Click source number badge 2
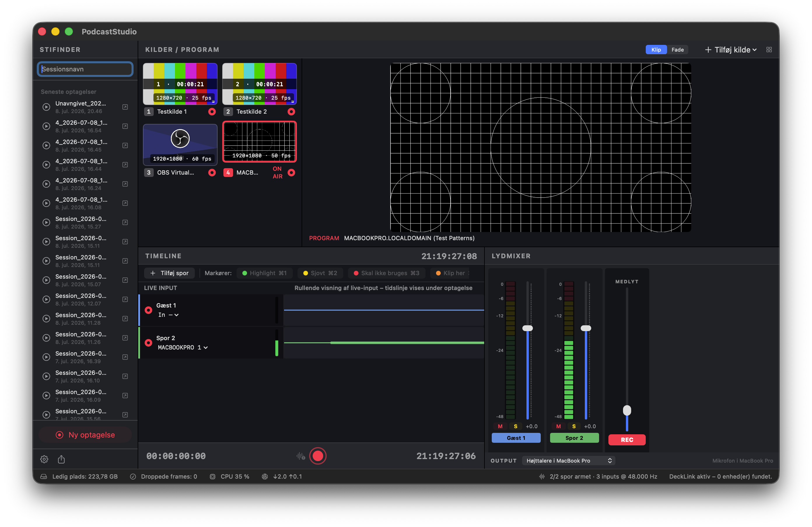The image size is (812, 527). pos(228,111)
